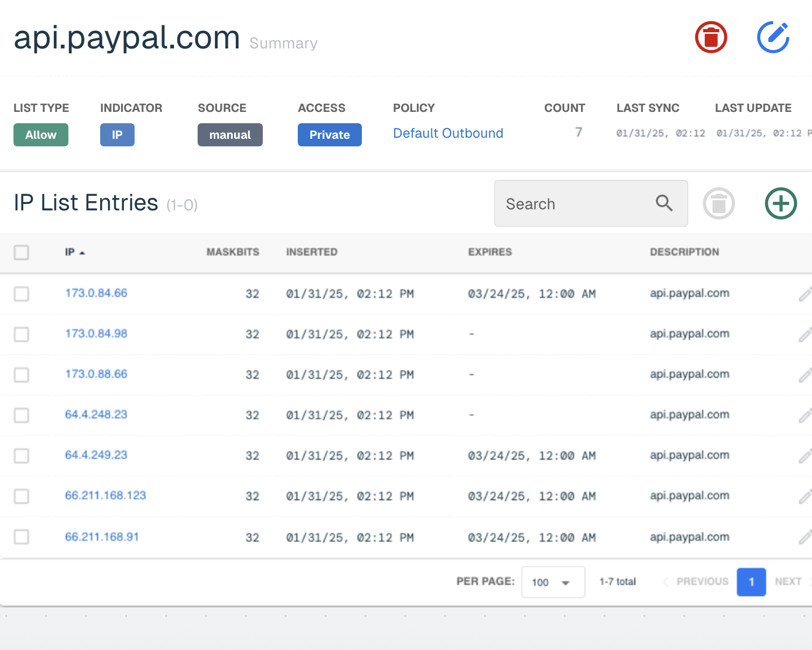Viewport: 812px width, 650px height.
Task: Select the expiry date for 64.4.249.23
Action: [532, 456]
